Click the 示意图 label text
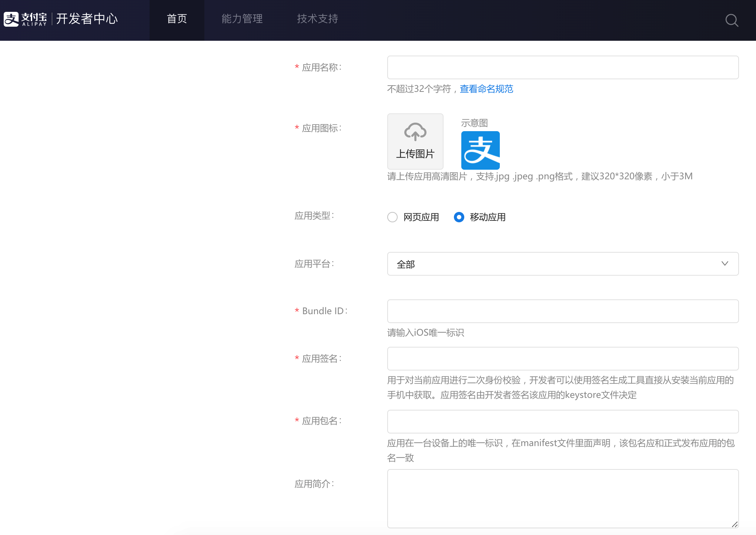The width and height of the screenshot is (756, 535). tap(474, 123)
